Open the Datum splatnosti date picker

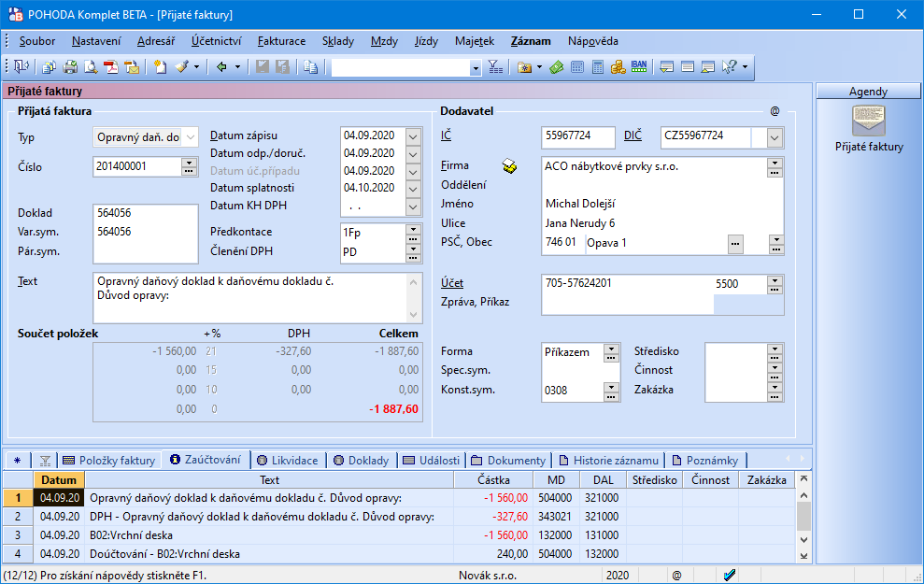click(413, 189)
